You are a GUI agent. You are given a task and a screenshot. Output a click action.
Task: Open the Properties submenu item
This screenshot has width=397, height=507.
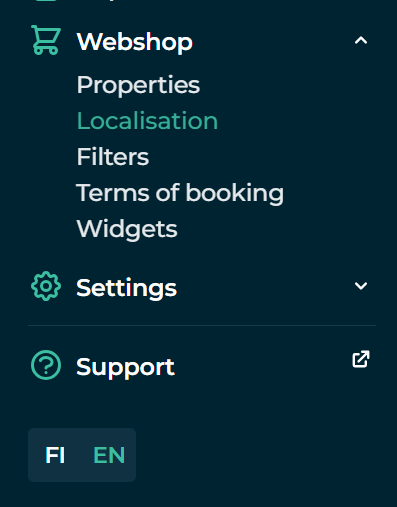(138, 85)
